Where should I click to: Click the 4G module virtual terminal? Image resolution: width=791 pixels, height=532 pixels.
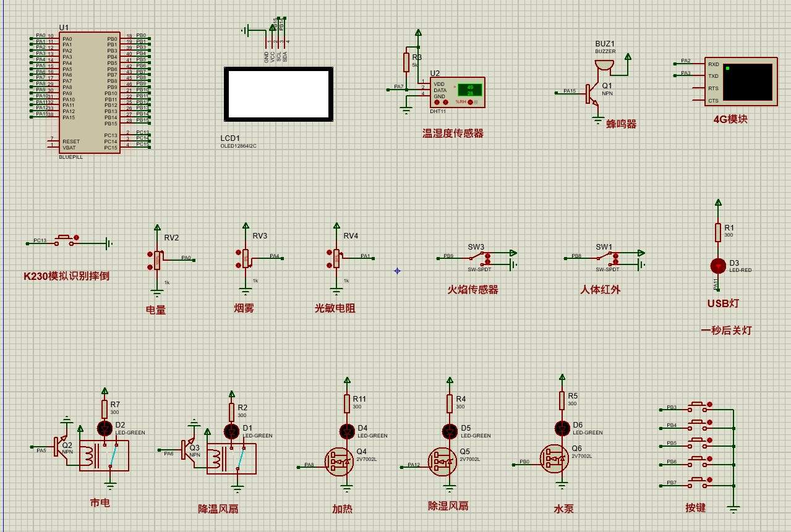(x=742, y=82)
